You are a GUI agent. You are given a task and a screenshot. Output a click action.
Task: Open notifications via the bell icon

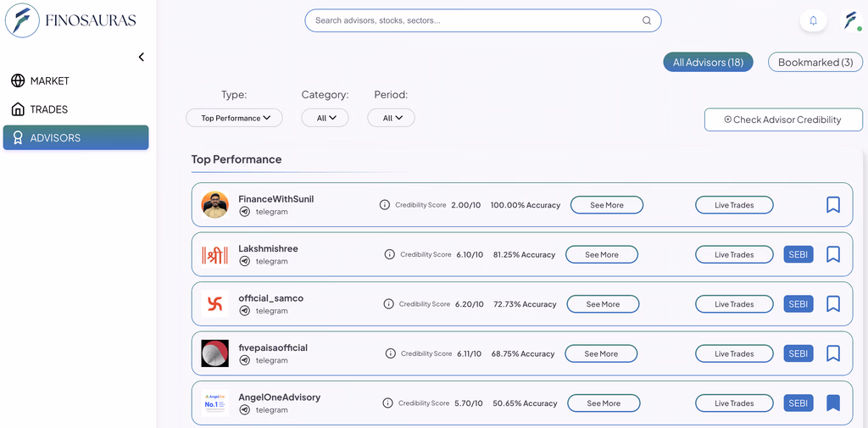[x=813, y=20]
